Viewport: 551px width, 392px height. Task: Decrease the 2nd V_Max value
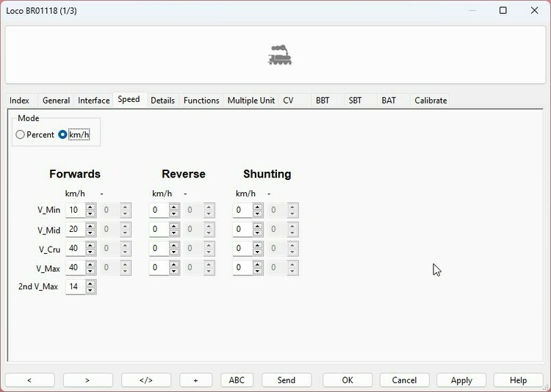tap(90, 290)
